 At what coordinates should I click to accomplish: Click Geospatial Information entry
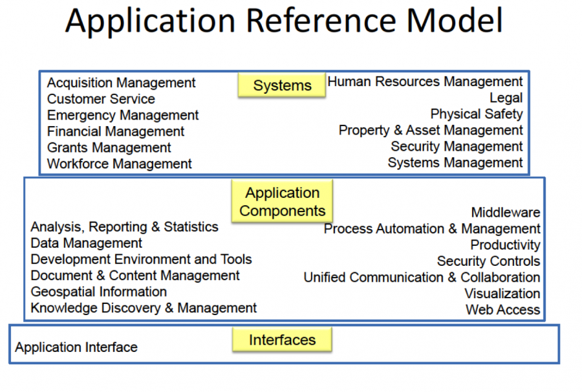(98, 292)
